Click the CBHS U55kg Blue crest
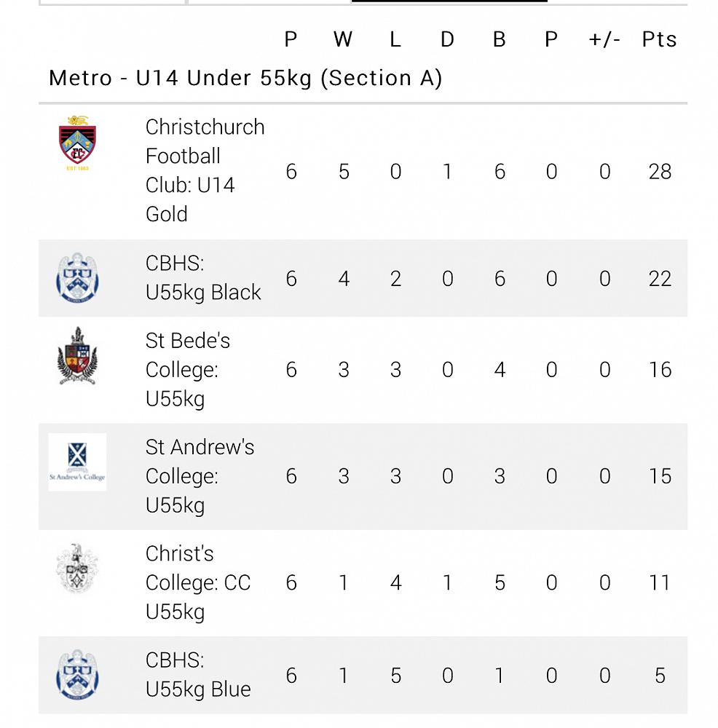 click(x=77, y=675)
